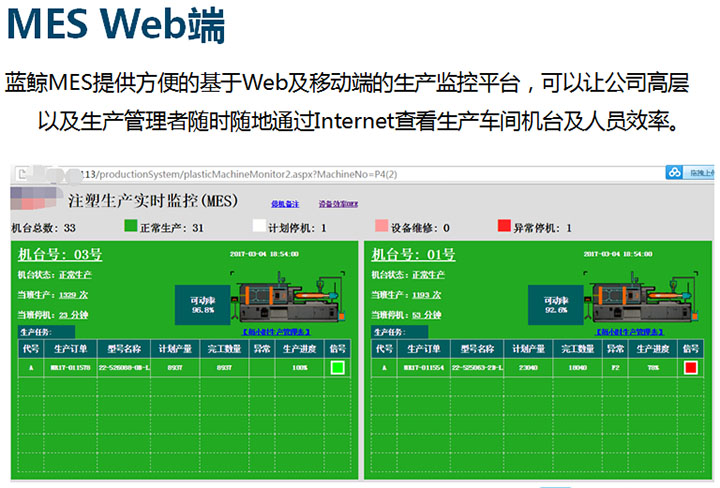Image resolution: width=720 pixels, height=488 pixels.
Task: Click the 生产任务 label on machine 01号 panel
Action: [x=399, y=332]
